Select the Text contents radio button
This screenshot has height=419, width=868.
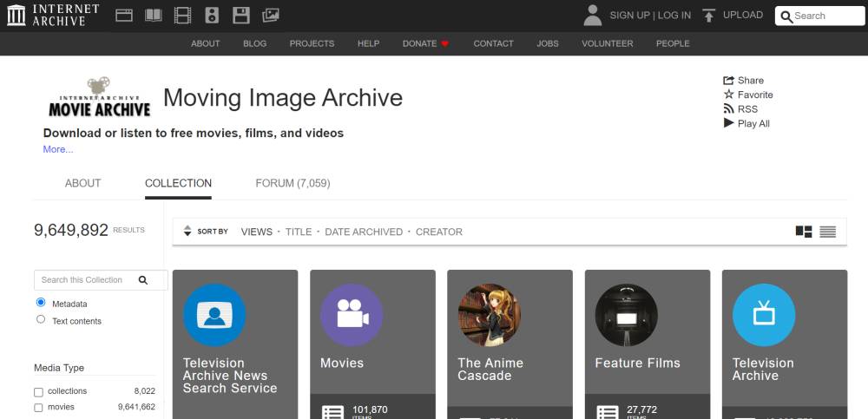[41, 319]
